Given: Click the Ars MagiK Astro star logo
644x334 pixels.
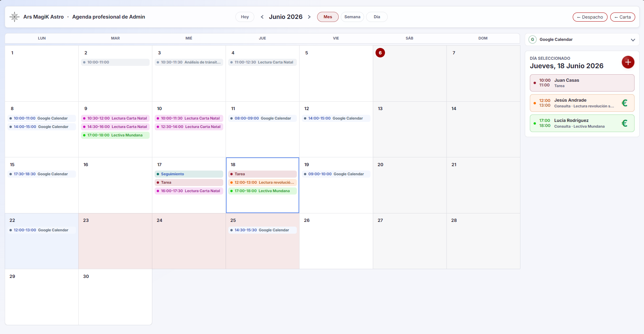Looking at the screenshot, I should 15,17.
